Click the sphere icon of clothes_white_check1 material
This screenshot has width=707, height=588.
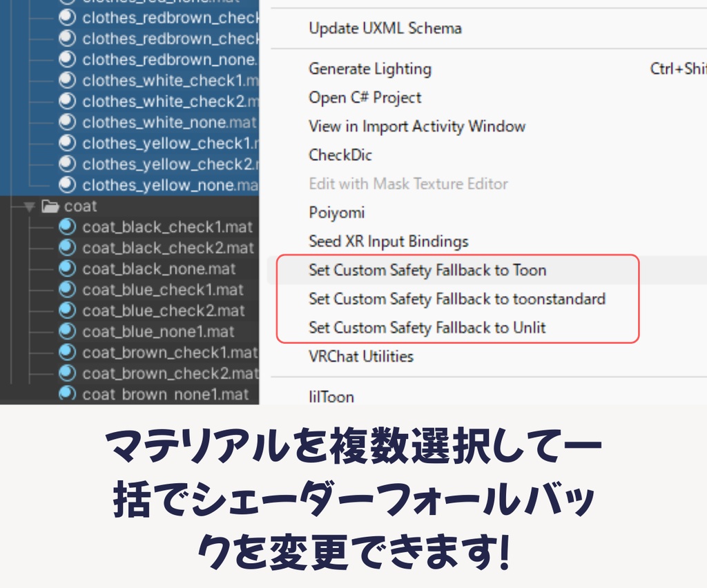point(66,80)
